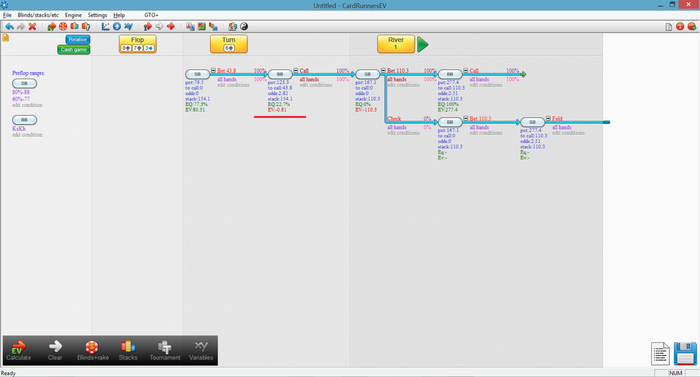
Task: Collapse the final Call branch at 100%
Action: (x=466, y=71)
